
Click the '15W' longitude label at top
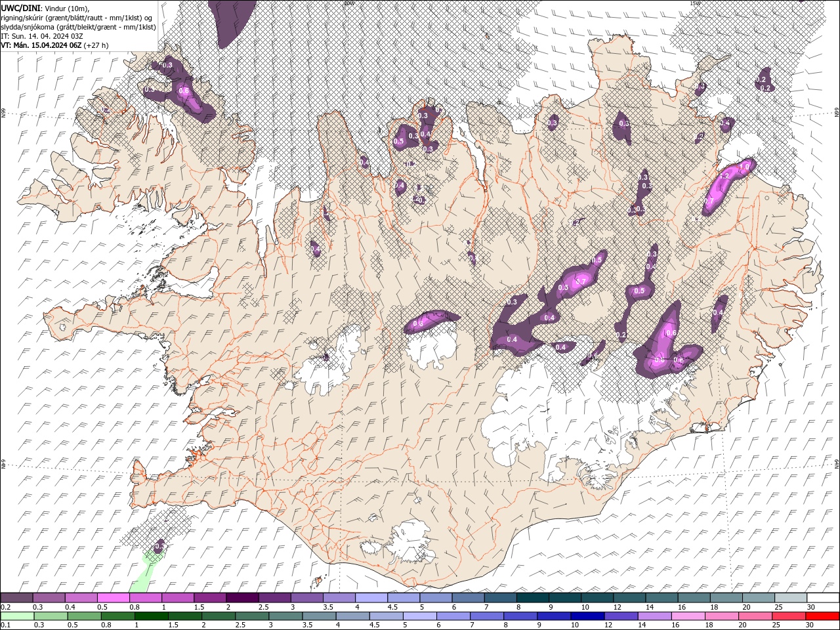(695, 3)
